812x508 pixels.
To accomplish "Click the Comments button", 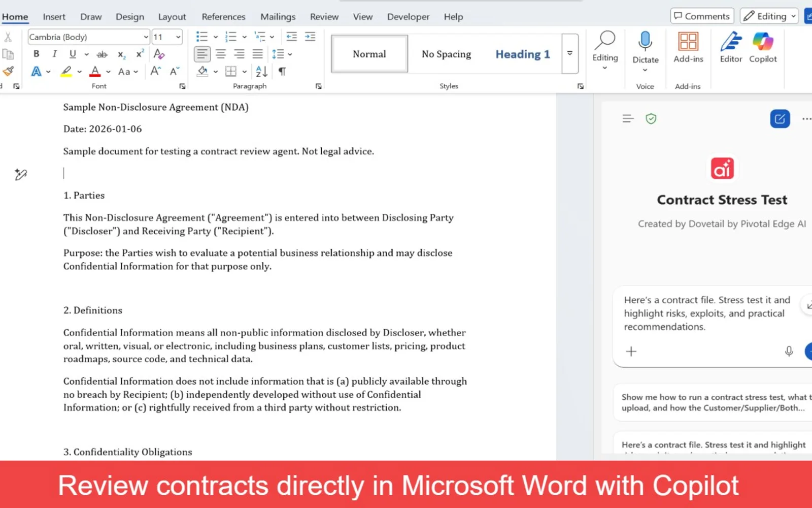I will tap(702, 16).
